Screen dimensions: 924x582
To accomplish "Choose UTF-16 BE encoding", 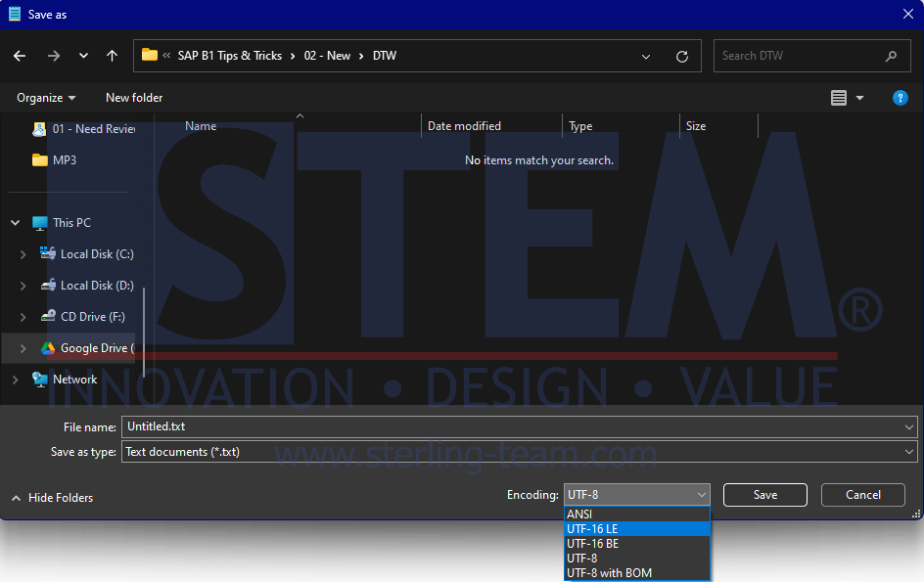I will click(x=637, y=544).
